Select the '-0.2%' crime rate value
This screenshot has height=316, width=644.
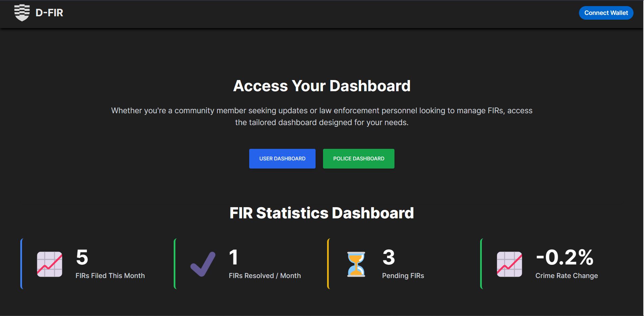[565, 257]
